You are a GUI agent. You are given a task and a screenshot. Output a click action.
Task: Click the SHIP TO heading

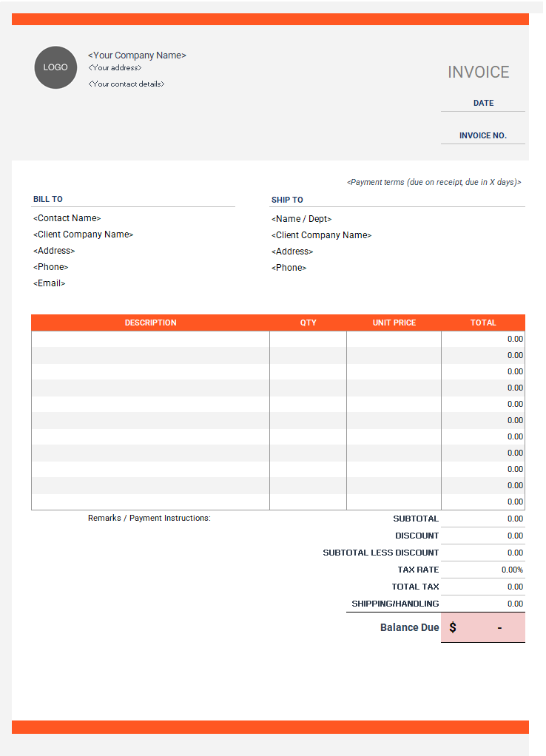click(x=287, y=200)
